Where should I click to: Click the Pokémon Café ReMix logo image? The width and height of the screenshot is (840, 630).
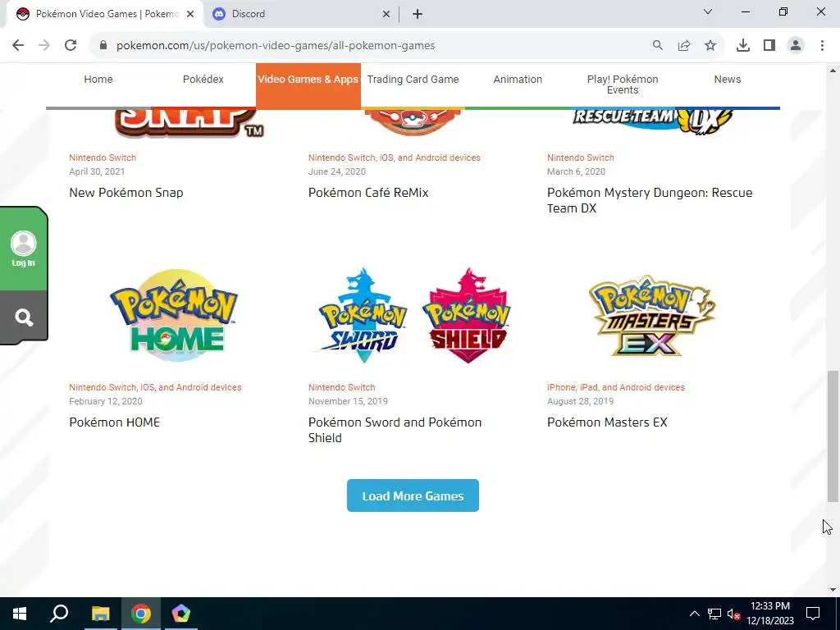[413, 122]
